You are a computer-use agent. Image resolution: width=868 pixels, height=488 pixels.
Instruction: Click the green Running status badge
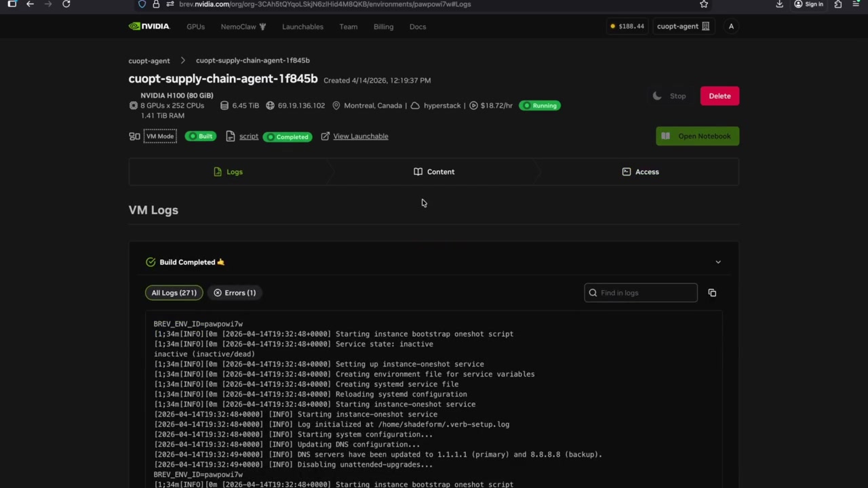click(x=540, y=106)
